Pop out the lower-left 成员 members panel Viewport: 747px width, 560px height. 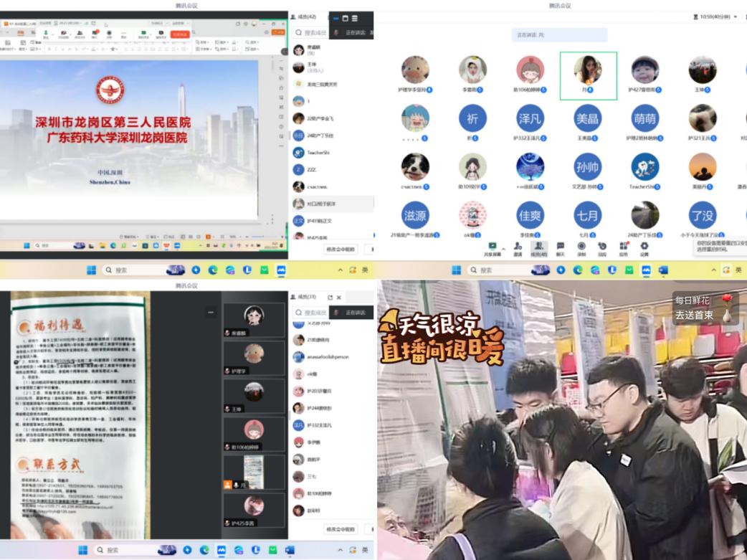tap(330, 297)
